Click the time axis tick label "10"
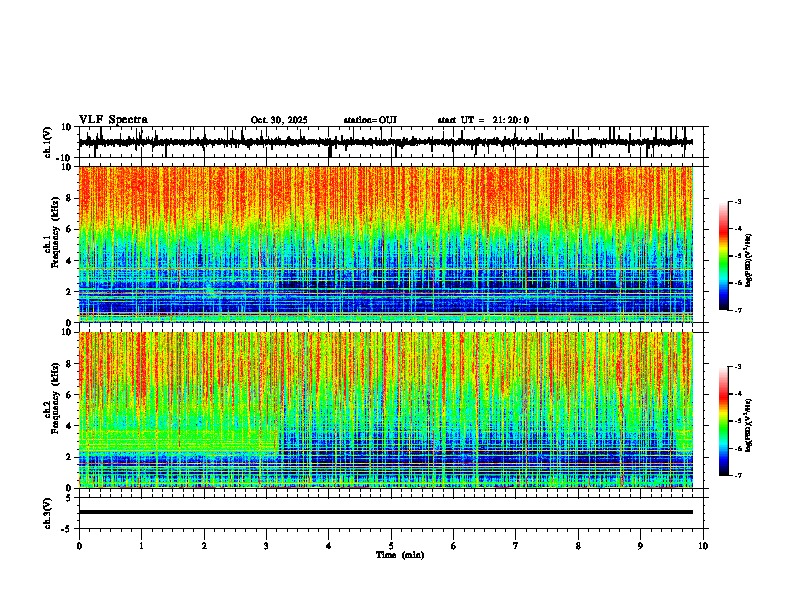The image size is (792, 612). click(703, 546)
